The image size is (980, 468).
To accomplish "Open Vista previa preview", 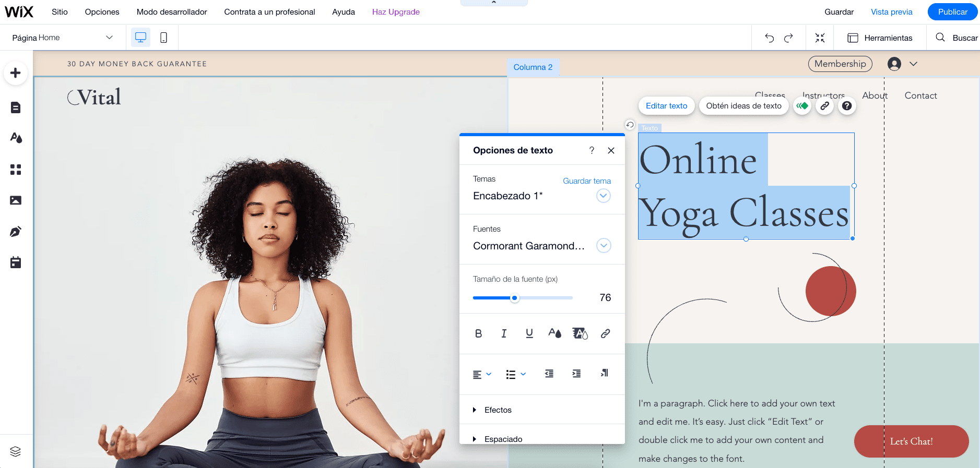I will point(892,11).
